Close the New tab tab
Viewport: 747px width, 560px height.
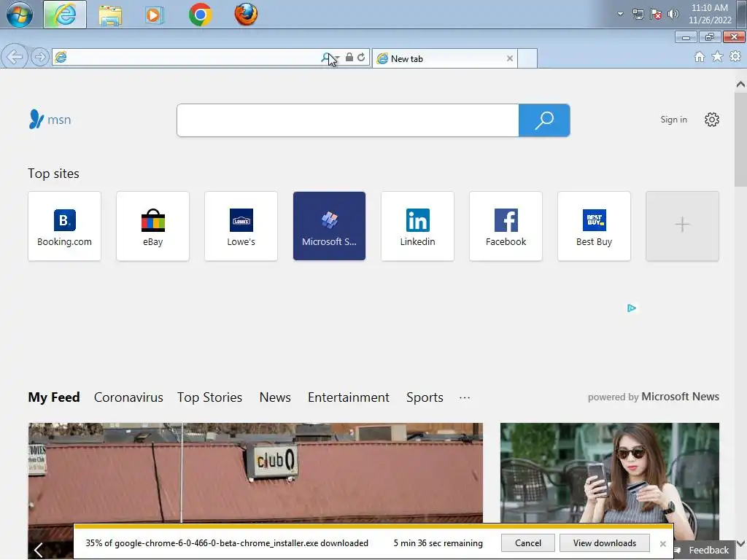tap(510, 58)
